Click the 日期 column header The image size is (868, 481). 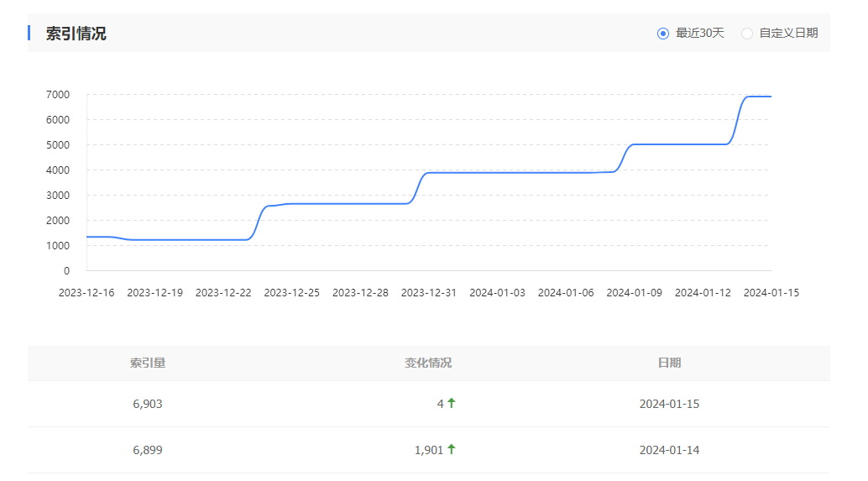669,363
